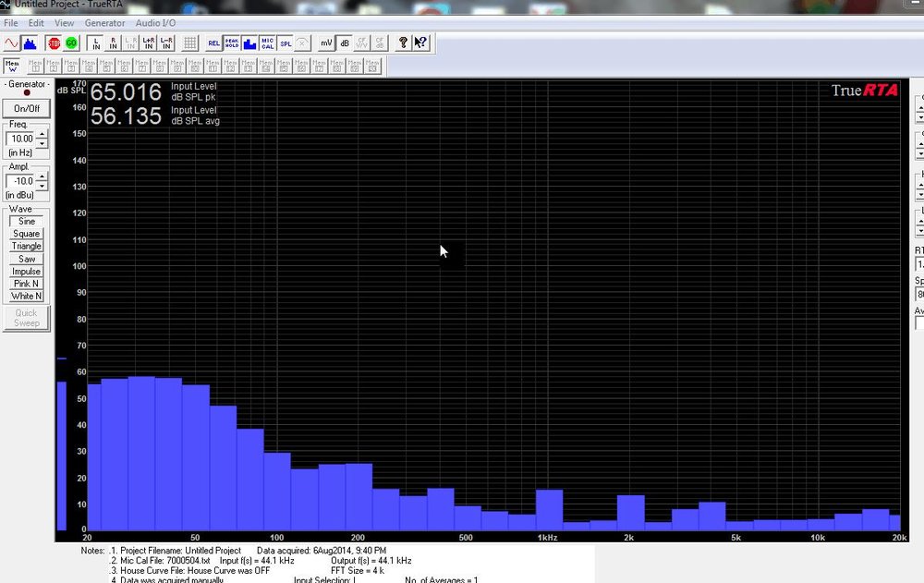Click the red STOP button icon
Screen dimensions: 924x583
point(55,43)
